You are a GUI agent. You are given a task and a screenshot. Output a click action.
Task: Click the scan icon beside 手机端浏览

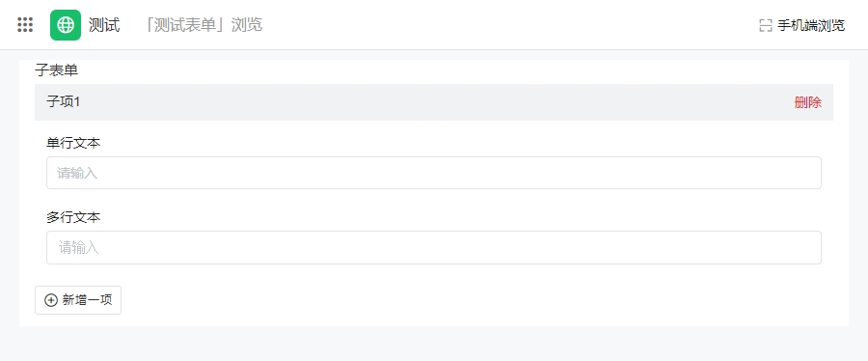click(766, 25)
